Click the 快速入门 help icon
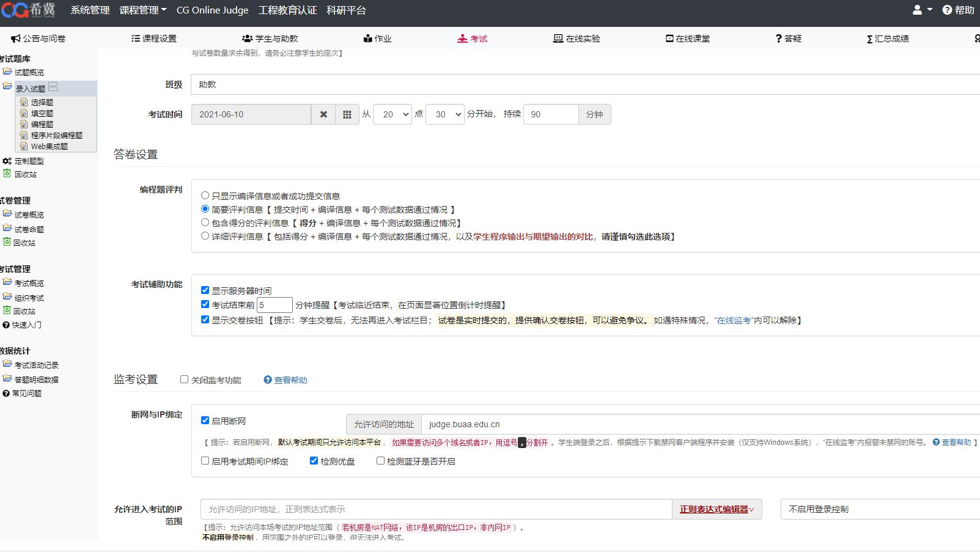 6,325
